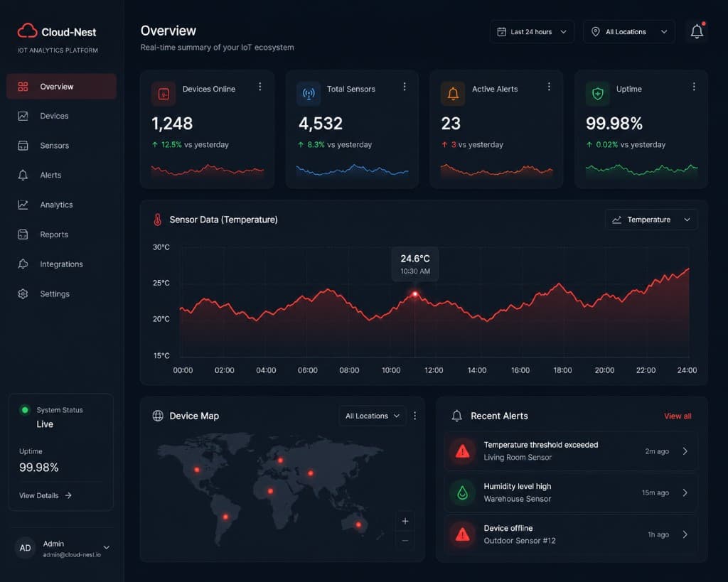Click the bell icon next to Recent Alerts
Viewport: 728px width, 582px height.
coord(457,416)
